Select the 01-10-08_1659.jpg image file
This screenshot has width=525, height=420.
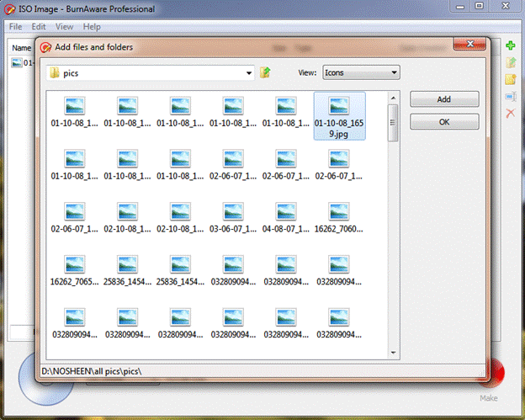tap(339, 115)
